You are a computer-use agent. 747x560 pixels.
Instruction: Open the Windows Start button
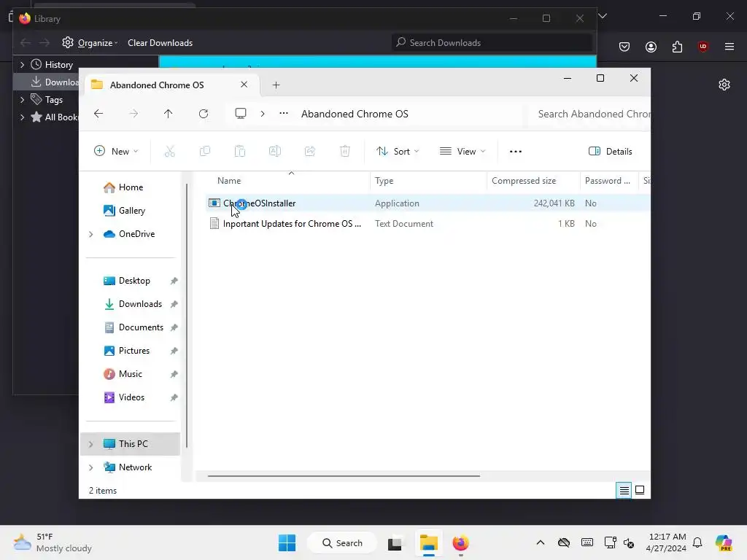287,542
